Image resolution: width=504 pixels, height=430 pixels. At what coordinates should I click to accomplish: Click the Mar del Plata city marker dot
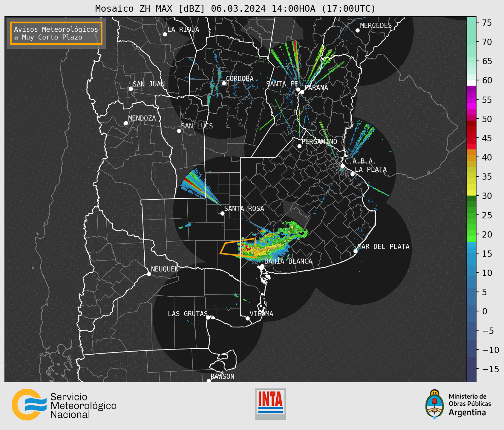pos(356,251)
